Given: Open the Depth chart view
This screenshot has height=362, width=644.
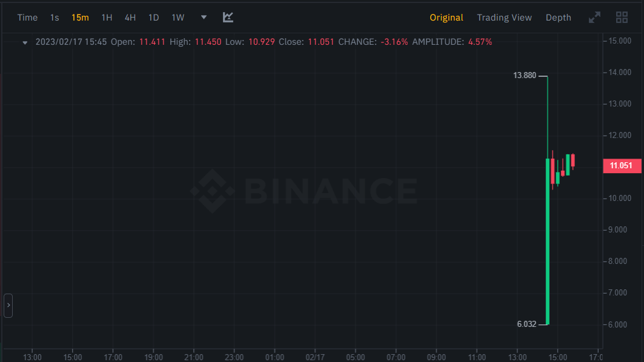Looking at the screenshot, I should click(x=558, y=18).
